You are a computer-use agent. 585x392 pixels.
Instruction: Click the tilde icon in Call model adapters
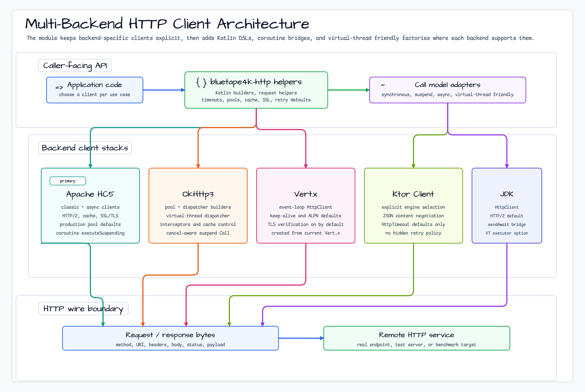383,85
